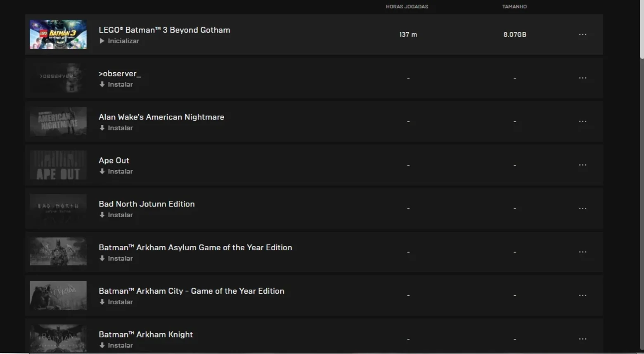Screen dimensions: 644x354
Task: Open the >observer_ cover thumbnail
Action: click(58, 78)
